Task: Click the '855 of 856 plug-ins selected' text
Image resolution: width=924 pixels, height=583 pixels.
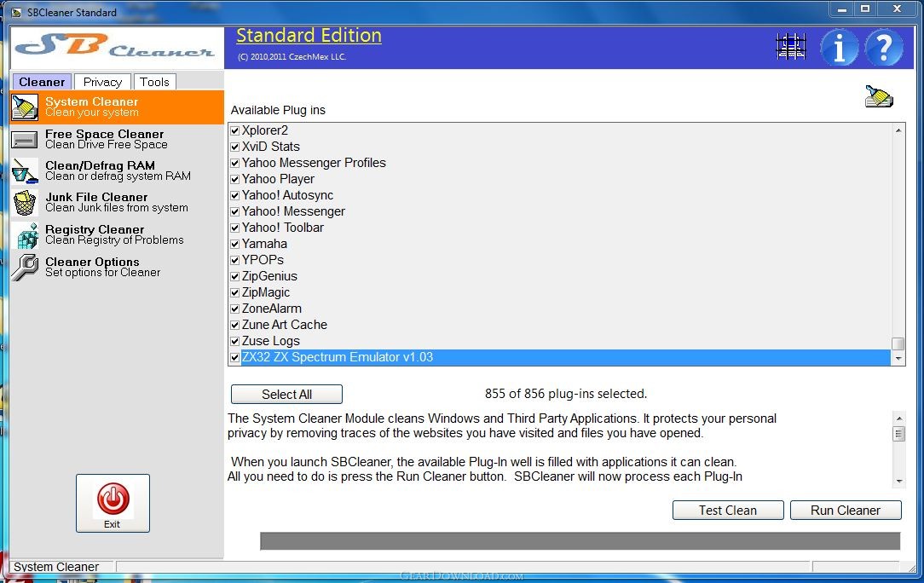Action: 566,394
